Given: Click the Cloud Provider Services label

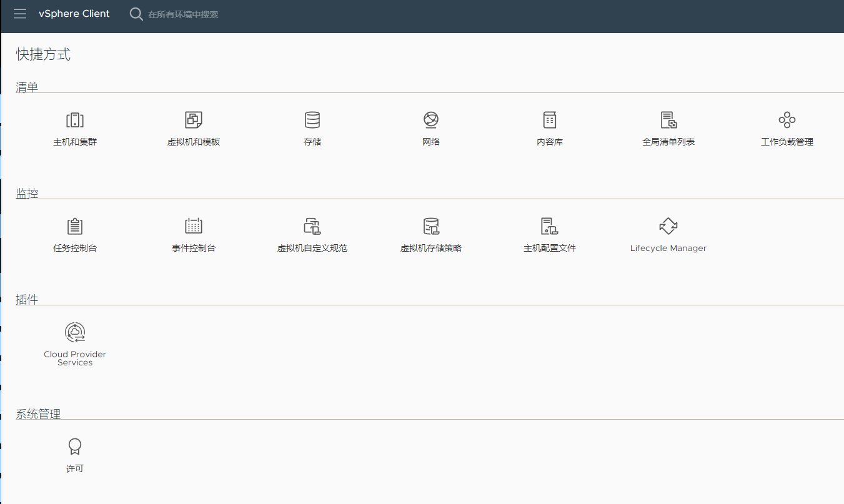Looking at the screenshot, I should [75, 358].
